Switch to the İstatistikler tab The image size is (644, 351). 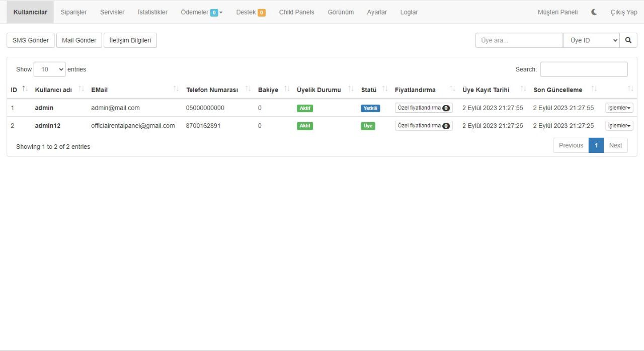152,12
